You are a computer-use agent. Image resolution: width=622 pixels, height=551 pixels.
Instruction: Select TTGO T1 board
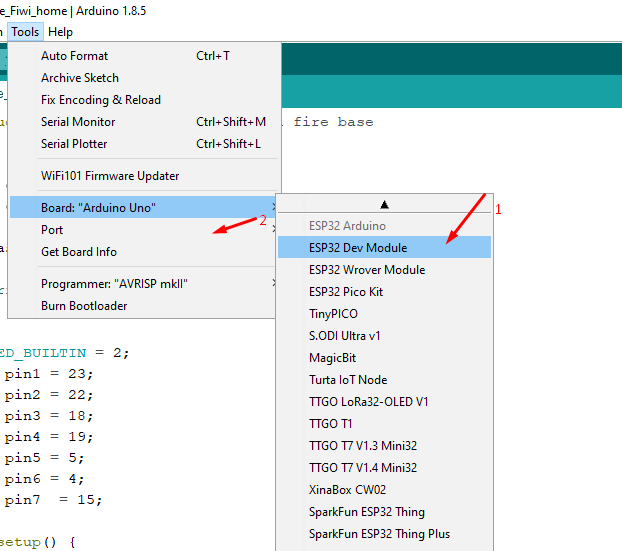(x=384, y=424)
